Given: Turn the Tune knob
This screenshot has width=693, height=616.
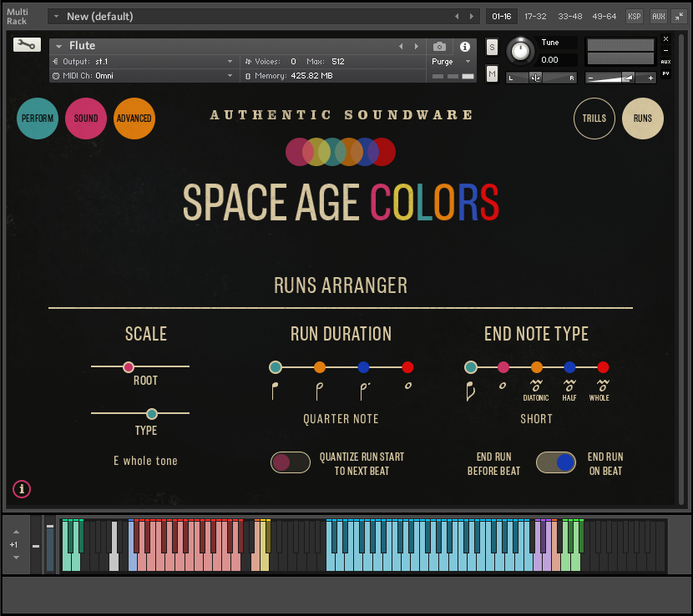Looking at the screenshot, I should (x=520, y=51).
